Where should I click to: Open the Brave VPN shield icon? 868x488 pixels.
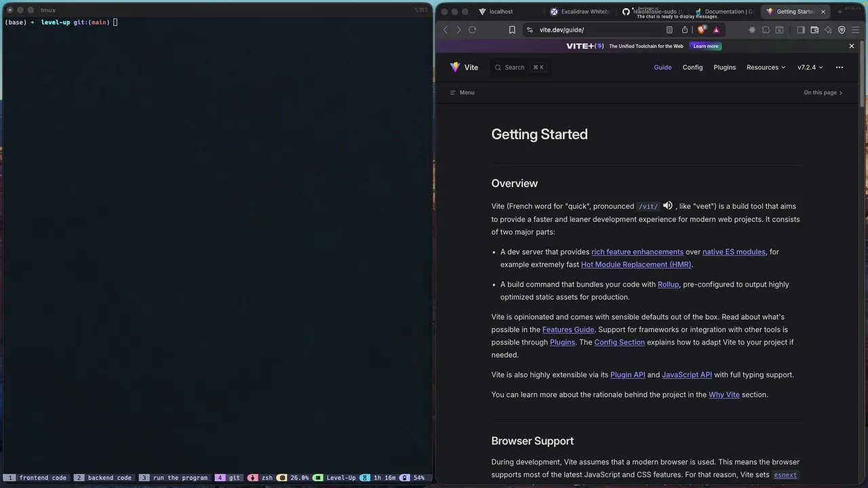842,30
